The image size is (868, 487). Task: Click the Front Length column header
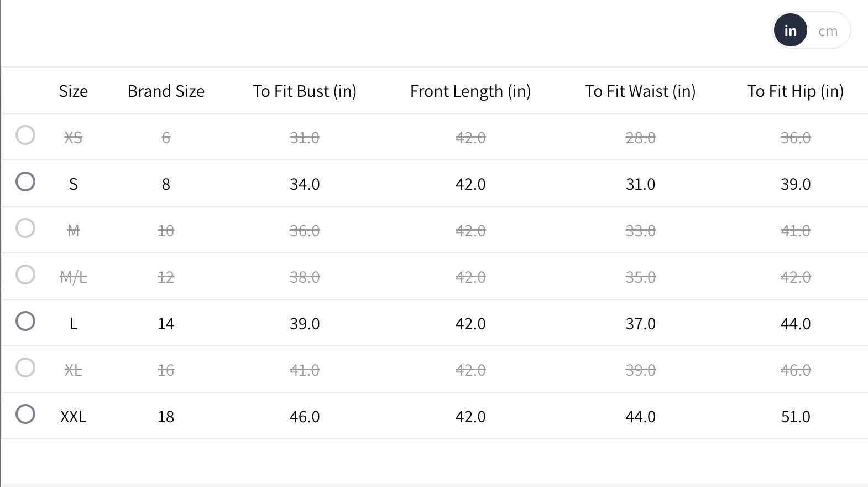coord(470,91)
